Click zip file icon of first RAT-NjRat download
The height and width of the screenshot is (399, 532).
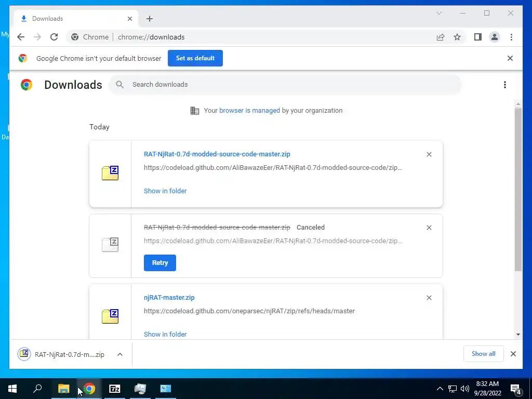110,173
